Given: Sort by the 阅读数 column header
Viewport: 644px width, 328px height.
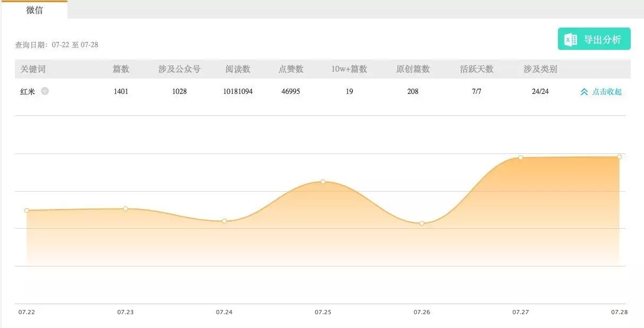Looking at the screenshot, I should click(x=237, y=69).
